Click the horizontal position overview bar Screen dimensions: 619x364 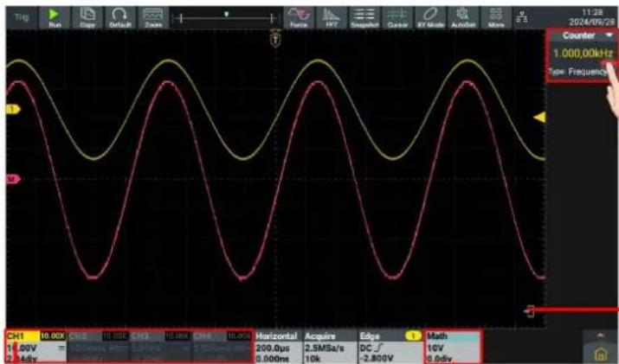coord(226,18)
